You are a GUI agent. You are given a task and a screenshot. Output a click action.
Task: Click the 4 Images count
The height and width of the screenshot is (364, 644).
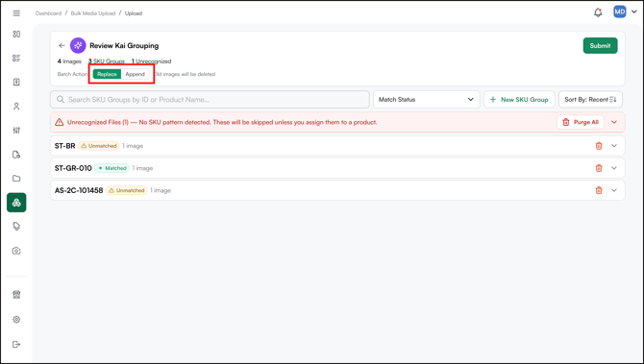[69, 61]
